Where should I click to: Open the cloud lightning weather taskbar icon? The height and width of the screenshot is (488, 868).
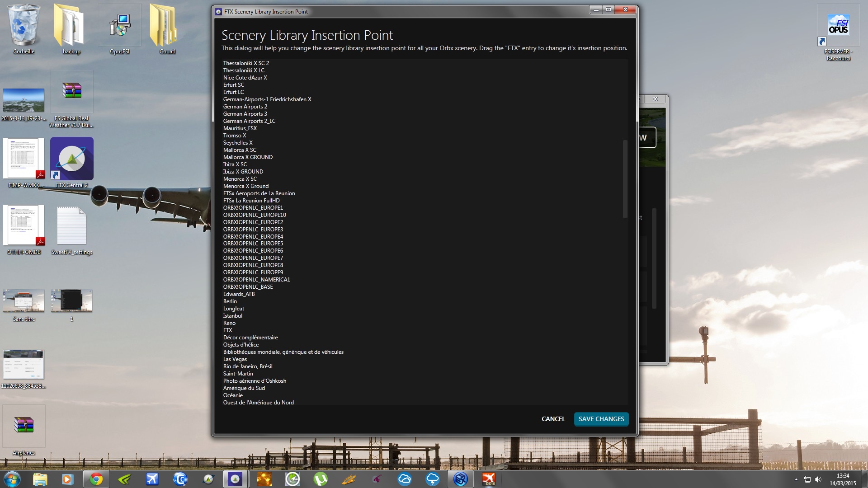click(433, 479)
